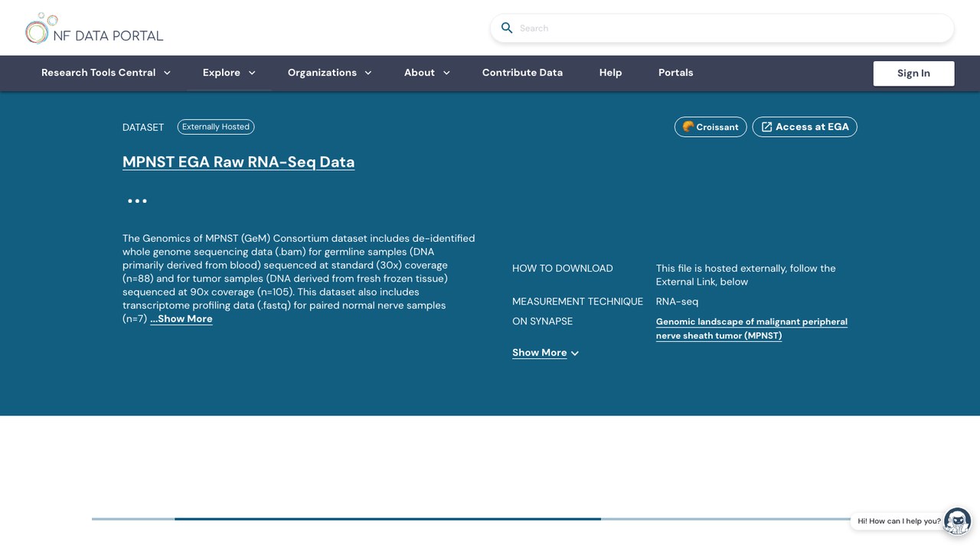Click the Access at EGA button

click(x=805, y=127)
